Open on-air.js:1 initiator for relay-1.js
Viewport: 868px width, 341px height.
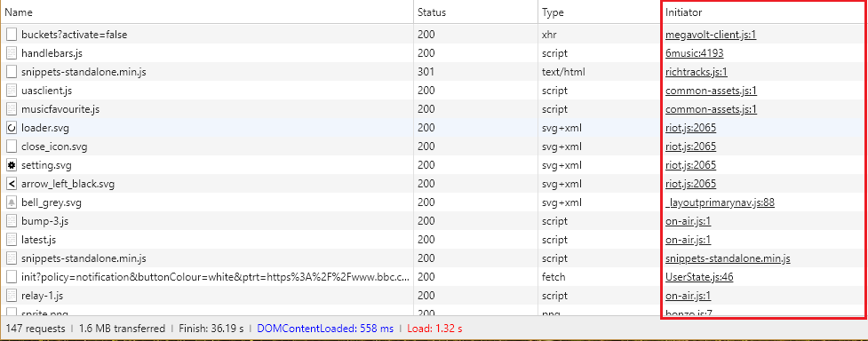(x=688, y=296)
